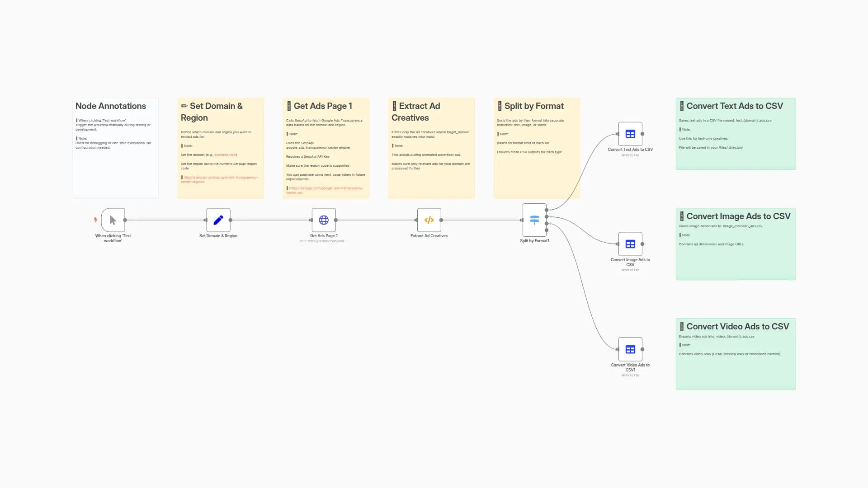
Task: Select the Node Annotations sticky note heading
Action: [111, 106]
